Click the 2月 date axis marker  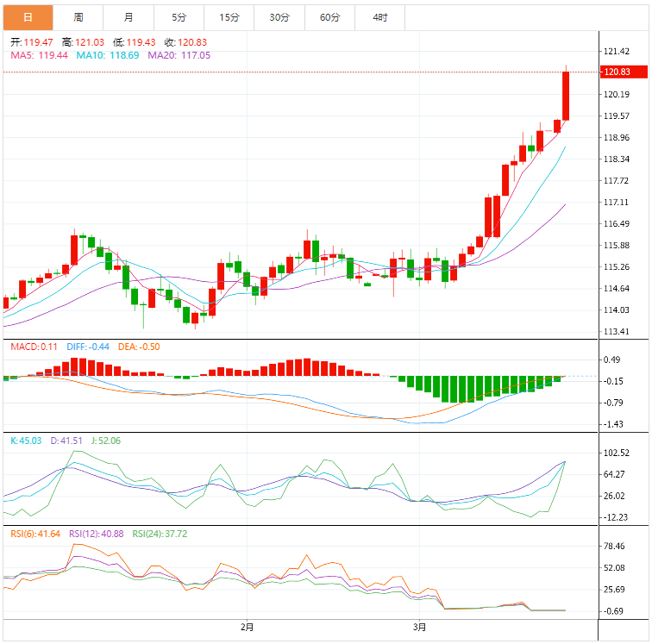[247, 626]
